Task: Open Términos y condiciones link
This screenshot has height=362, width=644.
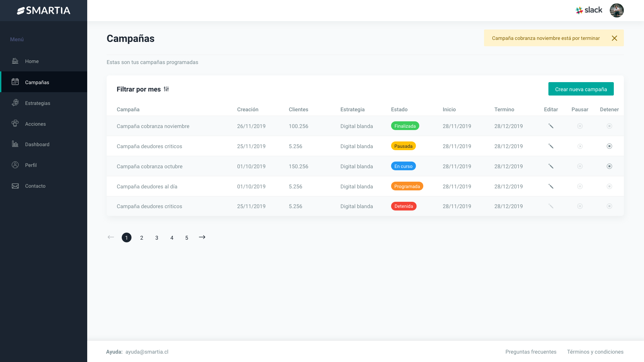Action: click(595, 352)
